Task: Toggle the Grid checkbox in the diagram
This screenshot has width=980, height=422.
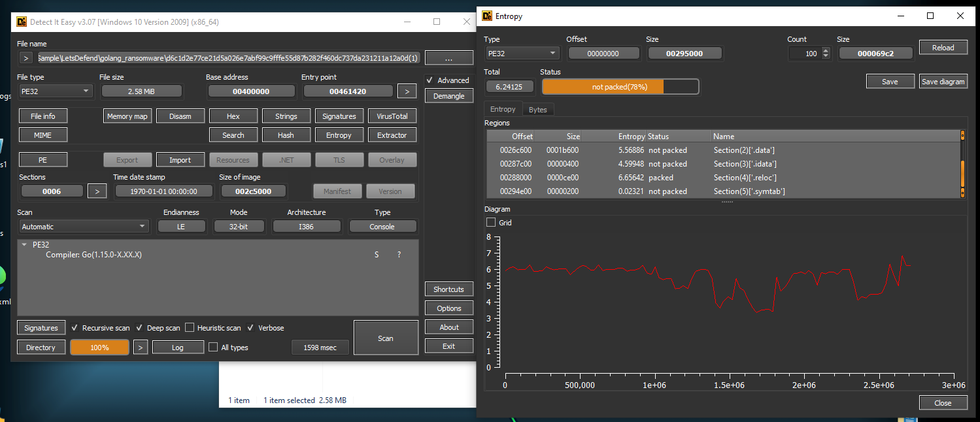Action: [x=492, y=223]
